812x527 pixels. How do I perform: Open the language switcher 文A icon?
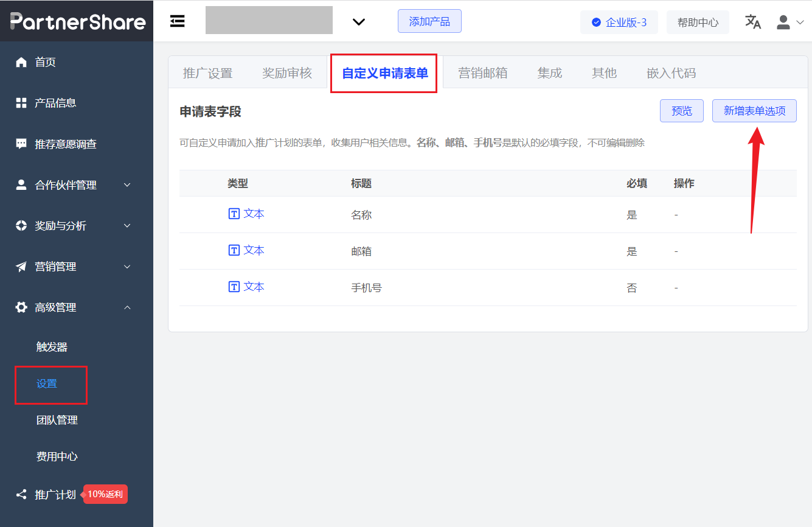pos(754,22)
